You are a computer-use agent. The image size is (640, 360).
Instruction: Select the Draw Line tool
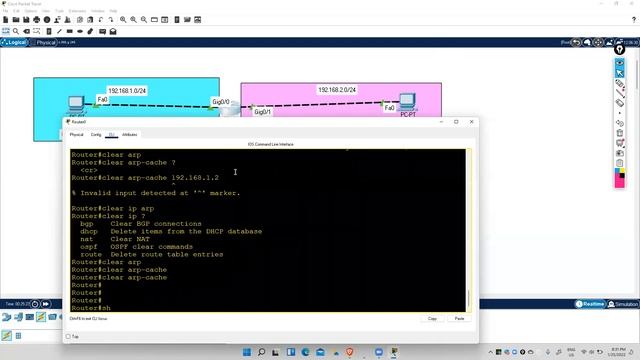(59, 31)
